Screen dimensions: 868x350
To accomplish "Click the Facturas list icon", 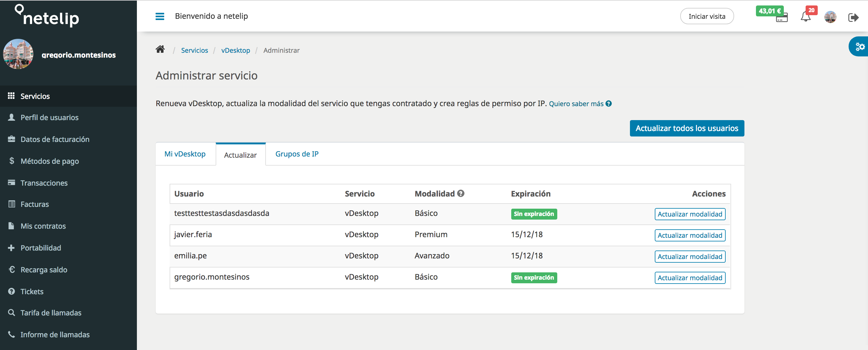I will [x=12, y=204].
